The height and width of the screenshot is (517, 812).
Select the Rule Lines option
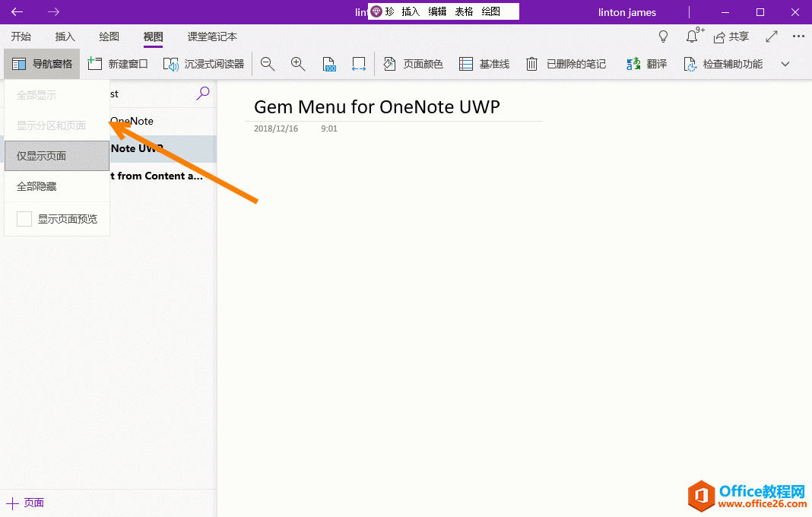pos(484,64)
